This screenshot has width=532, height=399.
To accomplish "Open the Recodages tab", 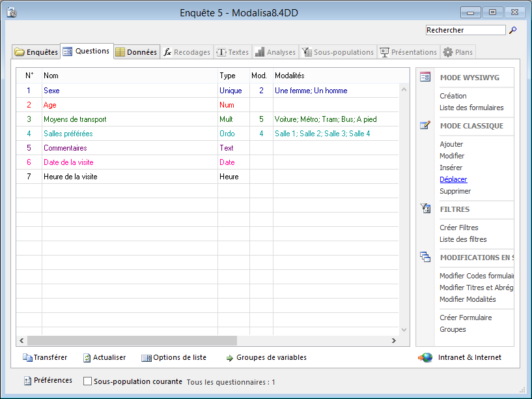I will (x=187, y=52).
